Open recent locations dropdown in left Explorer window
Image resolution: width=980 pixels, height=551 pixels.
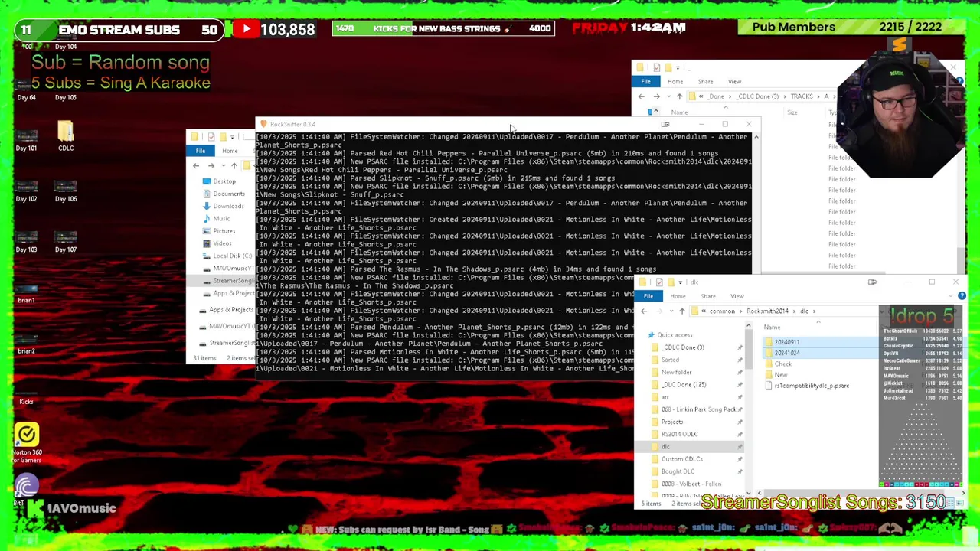(x=222, y=166)
